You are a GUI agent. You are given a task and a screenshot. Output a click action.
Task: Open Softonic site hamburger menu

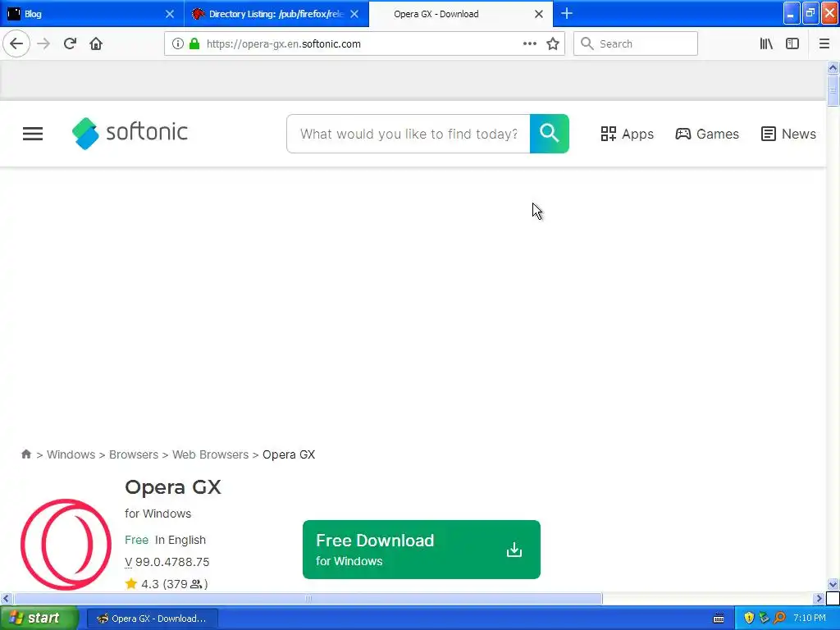point(33,134)
